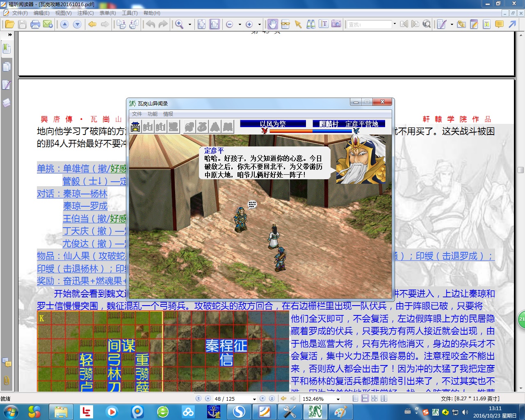Open the page number dropdown 48 / 125

pos(254,399)
